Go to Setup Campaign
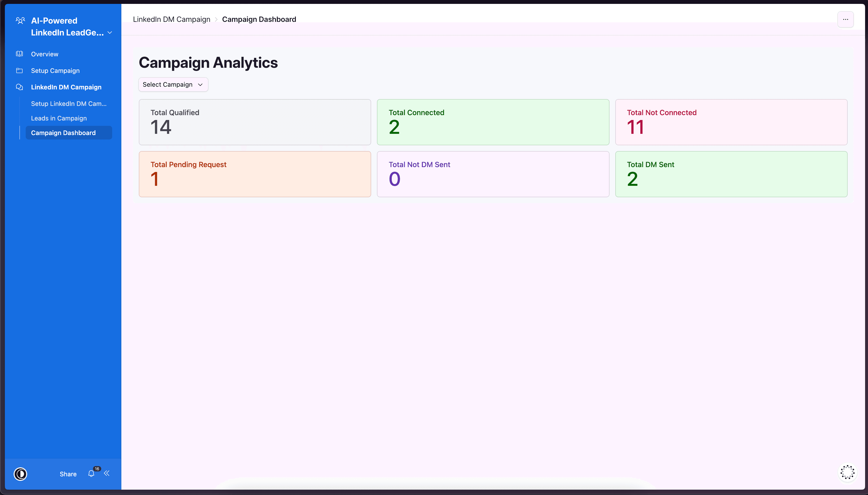Screen dimensions: 868x495 click(x=55, y=71)
